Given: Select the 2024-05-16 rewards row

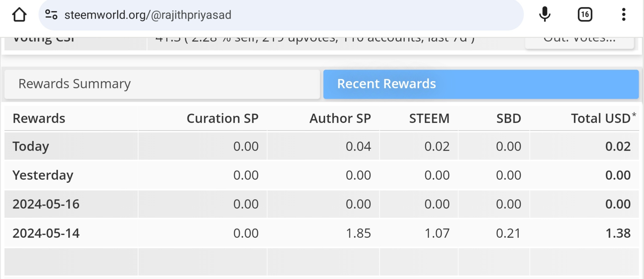Looking at the screenshot, I should click(x=46, y=204).
